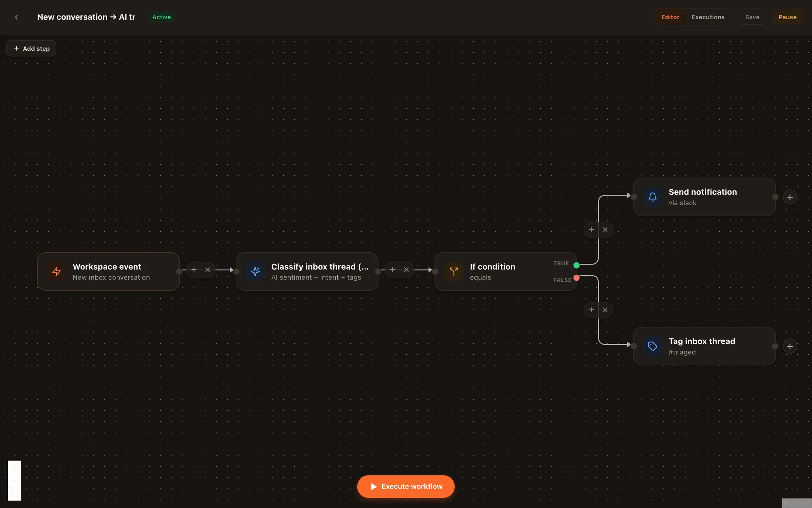Save the workflow
Viewport: 812px width, 508px height.
[752, 17]
